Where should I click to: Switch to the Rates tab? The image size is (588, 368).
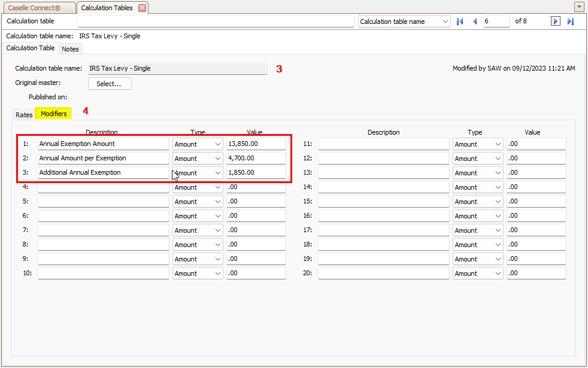click(x=24, y=115)
